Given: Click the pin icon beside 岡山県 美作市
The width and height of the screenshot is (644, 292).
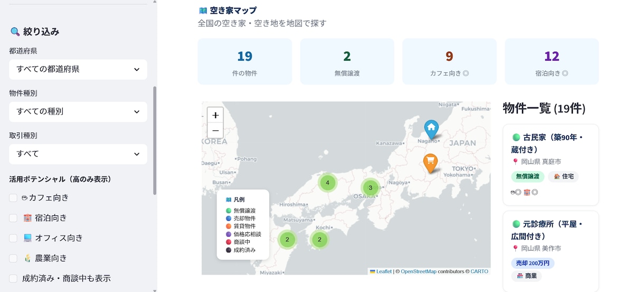Looking at the screenshot, I should point(515,249).
